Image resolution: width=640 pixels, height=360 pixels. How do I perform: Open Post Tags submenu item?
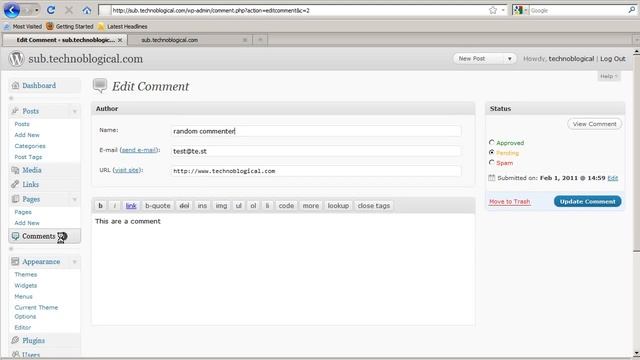[28, 157]
